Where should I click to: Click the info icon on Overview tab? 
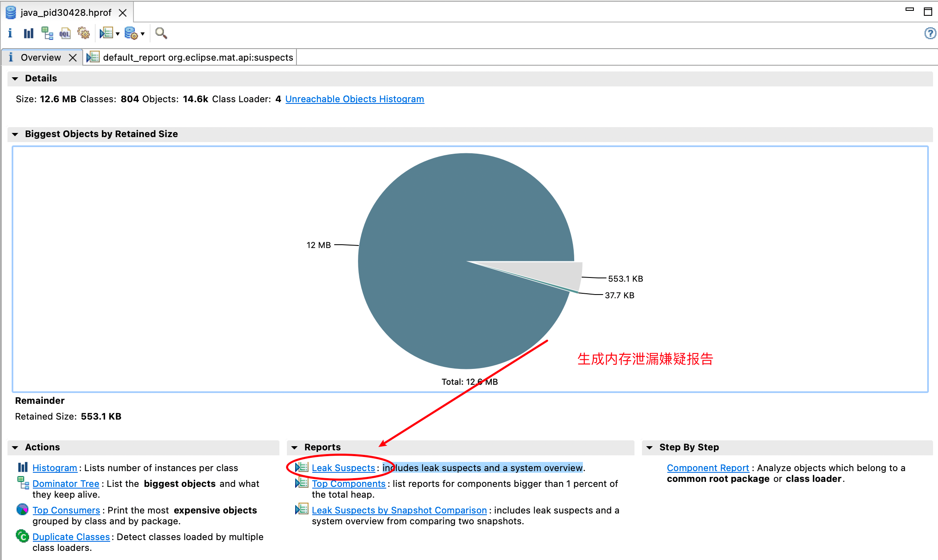coord(11,57)
